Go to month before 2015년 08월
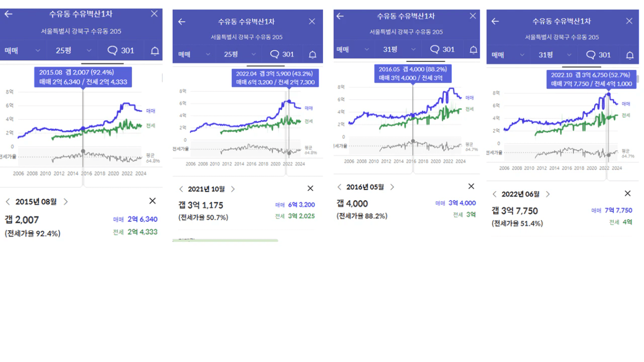 click(8, 202)
